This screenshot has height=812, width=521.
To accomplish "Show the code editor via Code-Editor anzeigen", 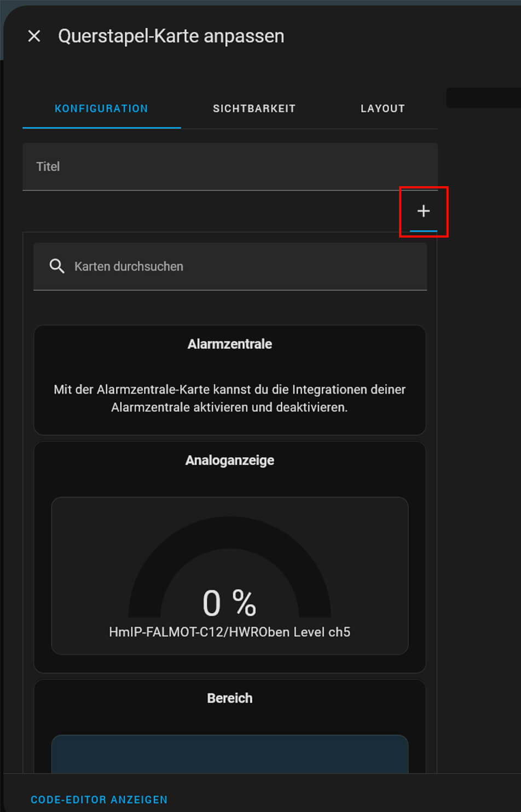I will (99, 799).
